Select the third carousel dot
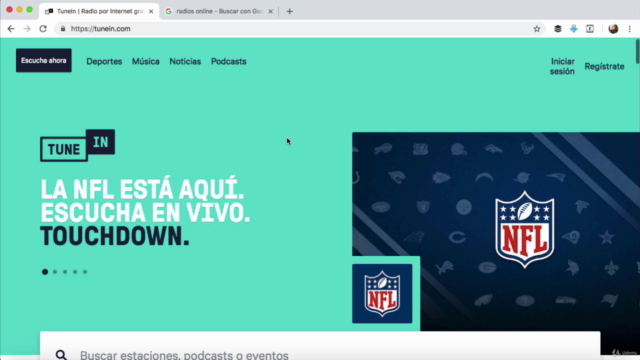Screen dimensions: 640x360 65,272
